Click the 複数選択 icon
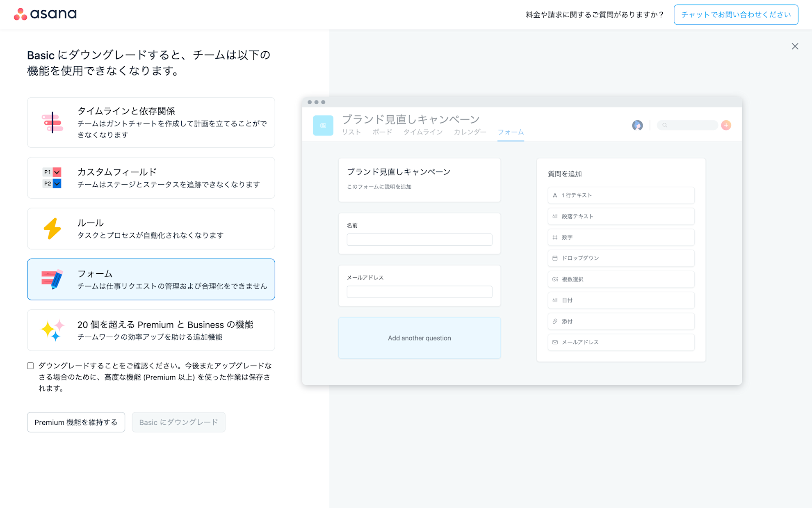Image resolution: width=812 pixels, height=508 pixels. [x=555, y=279]
